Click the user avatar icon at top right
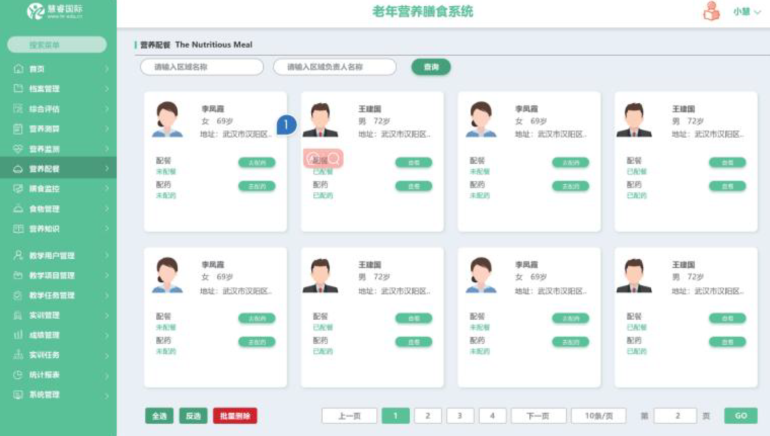 [711, 12]
